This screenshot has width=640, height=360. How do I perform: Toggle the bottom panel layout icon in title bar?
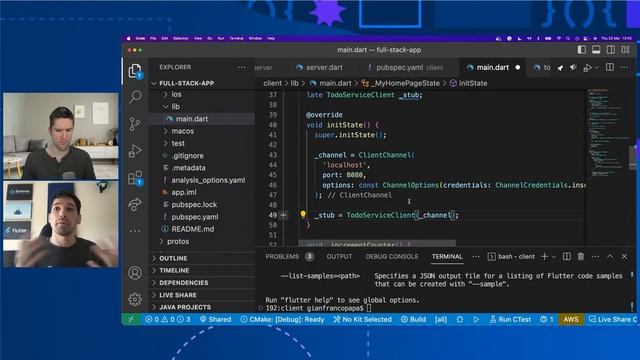point(596,50)
